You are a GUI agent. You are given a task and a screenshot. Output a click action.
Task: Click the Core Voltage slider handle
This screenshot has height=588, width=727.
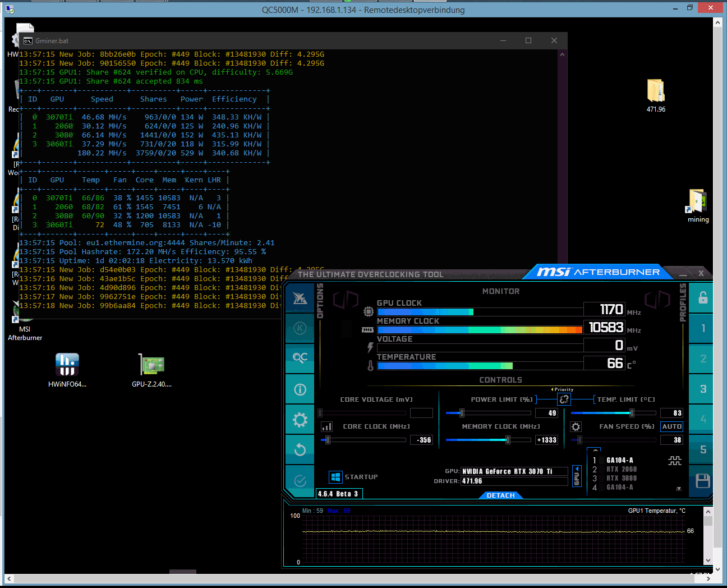320,413
